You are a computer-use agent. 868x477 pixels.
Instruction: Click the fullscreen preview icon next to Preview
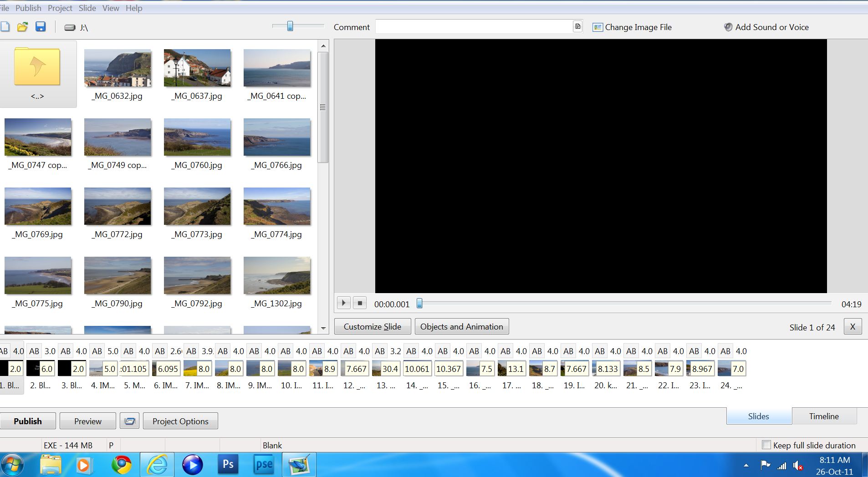pos(130,421)
